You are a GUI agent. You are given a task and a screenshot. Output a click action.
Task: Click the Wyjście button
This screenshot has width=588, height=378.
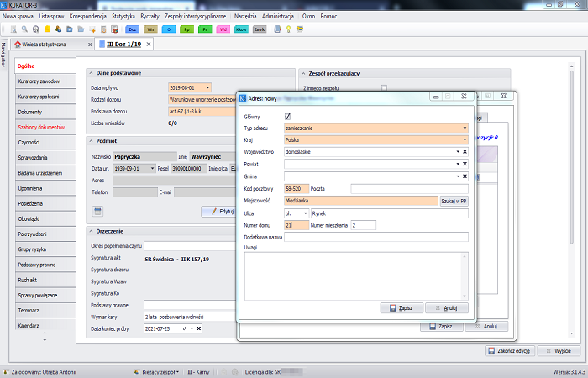[x=559, y=351]
